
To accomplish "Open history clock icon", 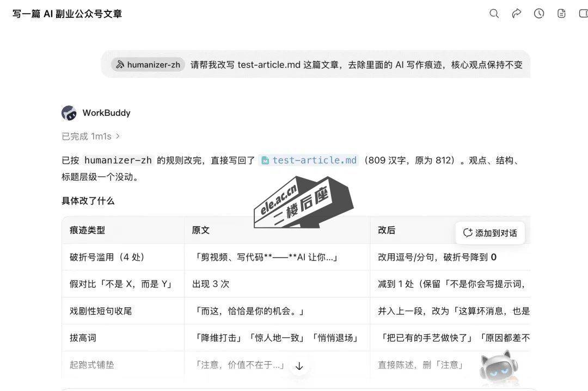I will [539, 14].
